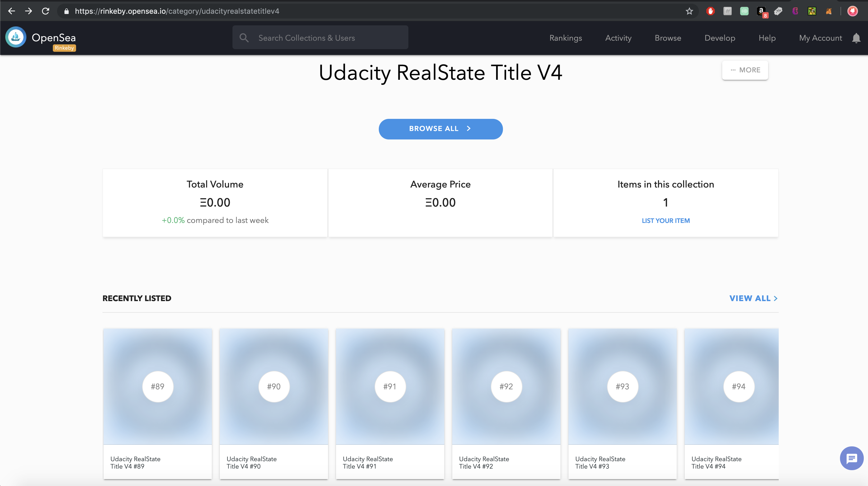Click the Help menu tab
The width and height of the screenshot is (868, 486).
tap(767, 38)
